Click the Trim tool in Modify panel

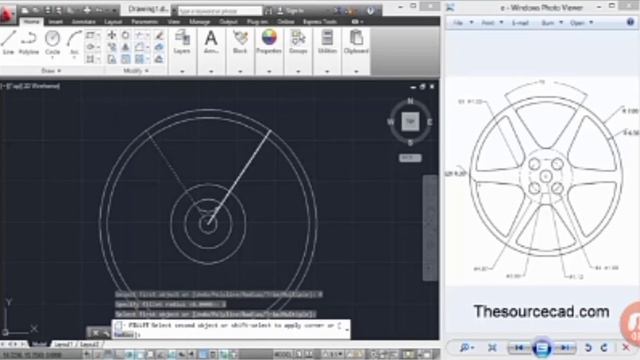[139, 36]
